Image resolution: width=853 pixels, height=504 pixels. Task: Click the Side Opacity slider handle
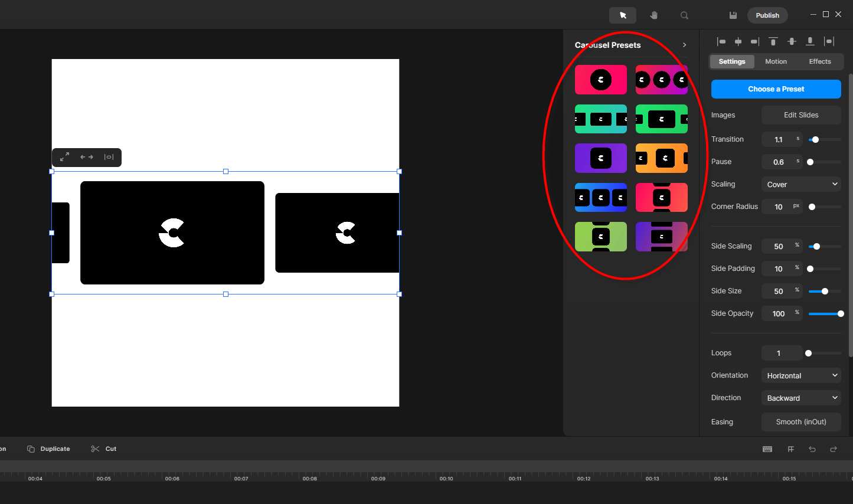click(840, 314)
